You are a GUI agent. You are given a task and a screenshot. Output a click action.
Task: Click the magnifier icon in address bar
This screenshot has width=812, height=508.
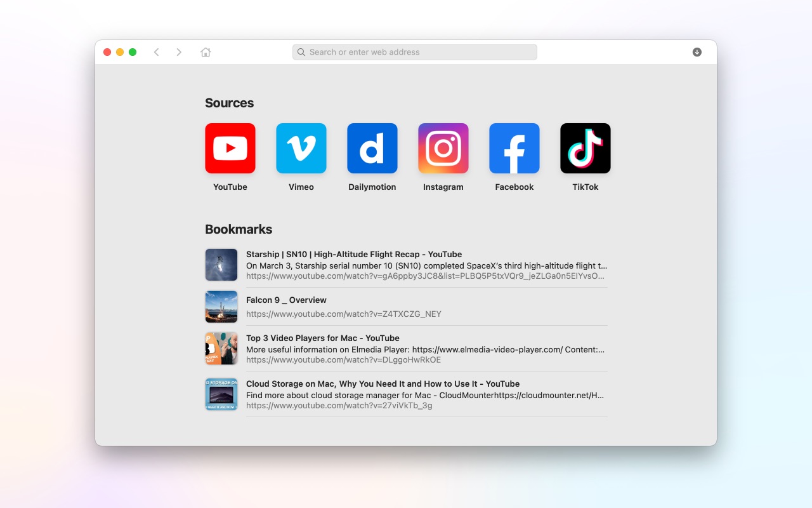click(x=301, y=52)
